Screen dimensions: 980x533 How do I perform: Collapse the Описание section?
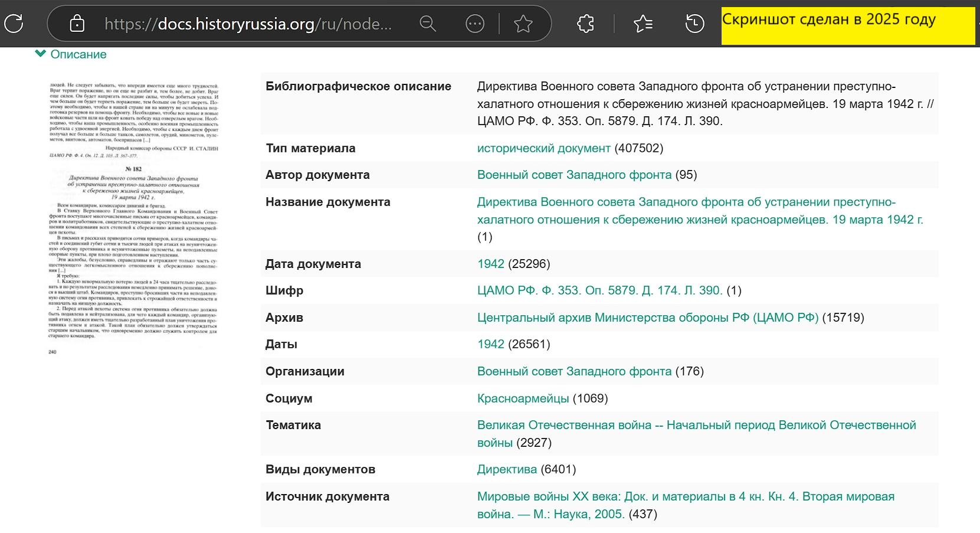point(71,54)
